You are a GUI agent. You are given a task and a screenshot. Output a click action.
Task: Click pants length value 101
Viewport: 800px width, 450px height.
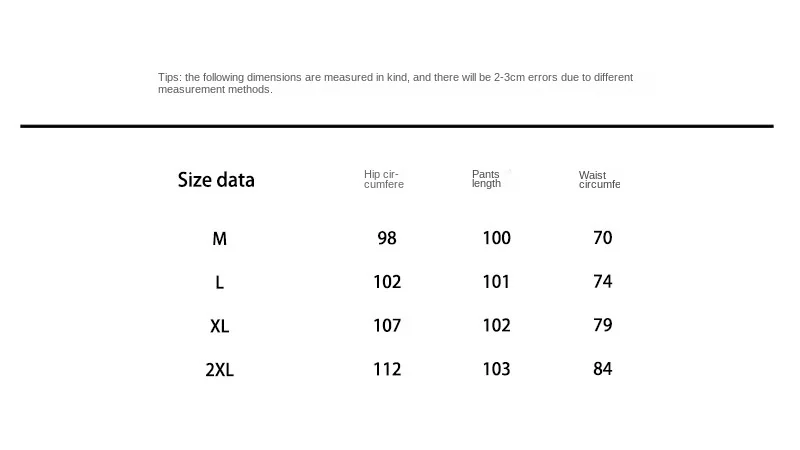point(496,282)
